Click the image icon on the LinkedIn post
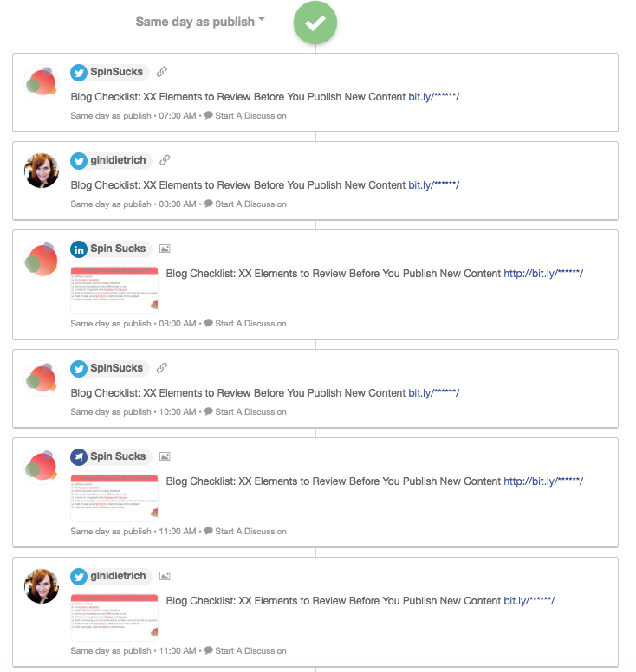Viewport: 636px width, 672px height. [x=165, y=249]
